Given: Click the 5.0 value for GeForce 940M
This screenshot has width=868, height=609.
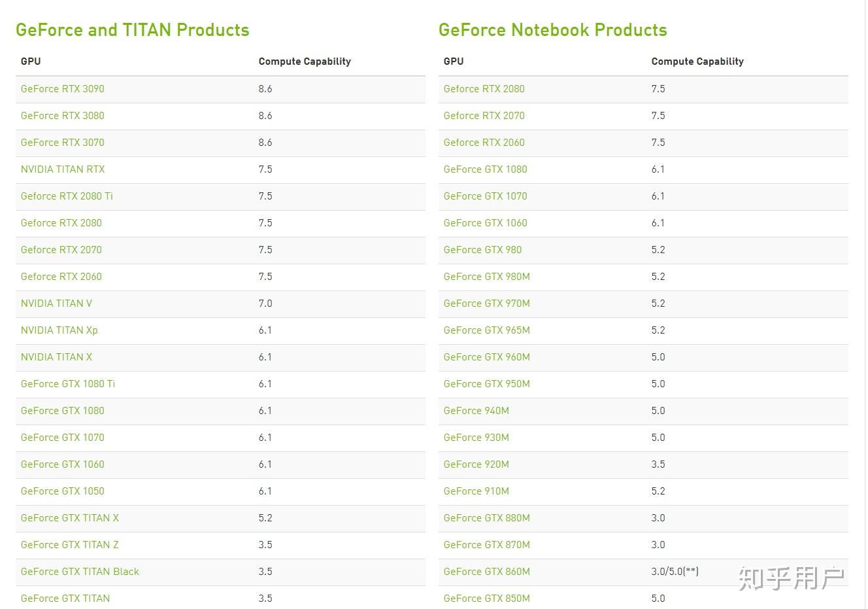Looking at the screenshot, I should coord(658,411).
